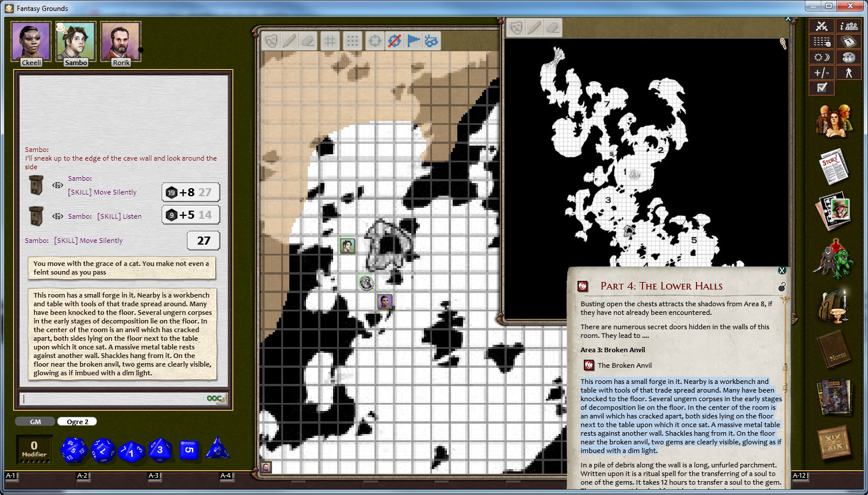The height and width of the screenshot is (495, 868).
Task: Toggle the crossed-out target button in map toolbar
Action: [394, 41]
